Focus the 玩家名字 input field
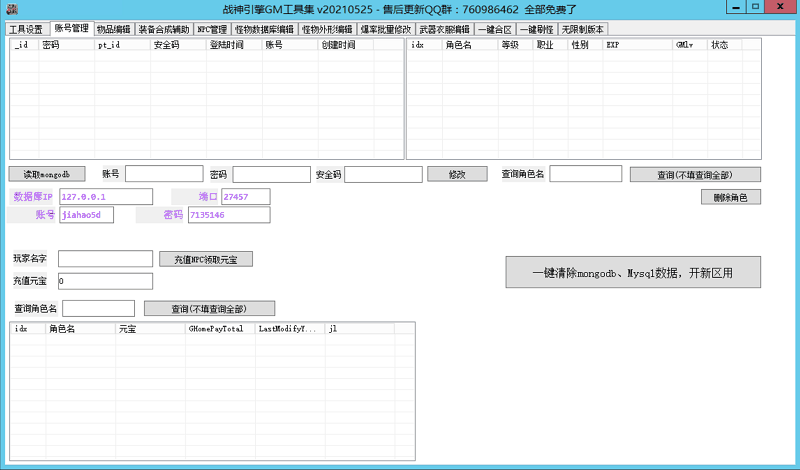Viewport: 800px width, 470px height. pyautogui.click(x=105, y=259)
